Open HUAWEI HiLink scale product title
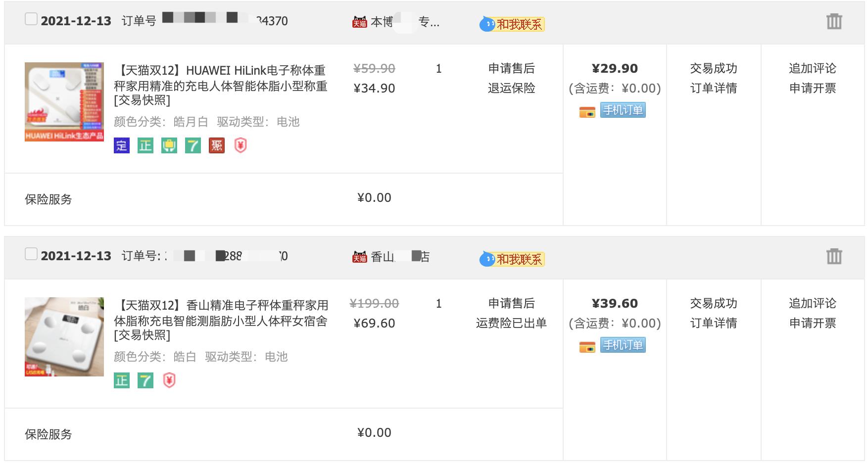This screenshot has width=868, height=464. 220,78
